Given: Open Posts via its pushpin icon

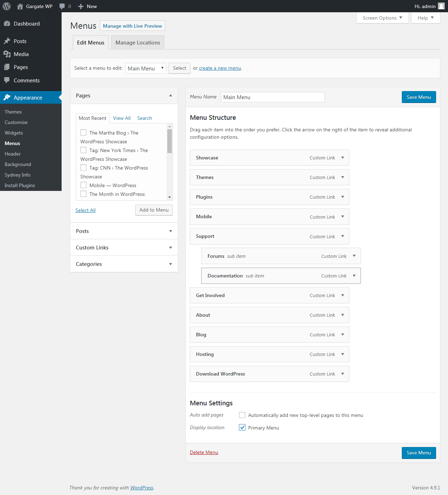Looking at the screenshot, I should pos(7,41).
